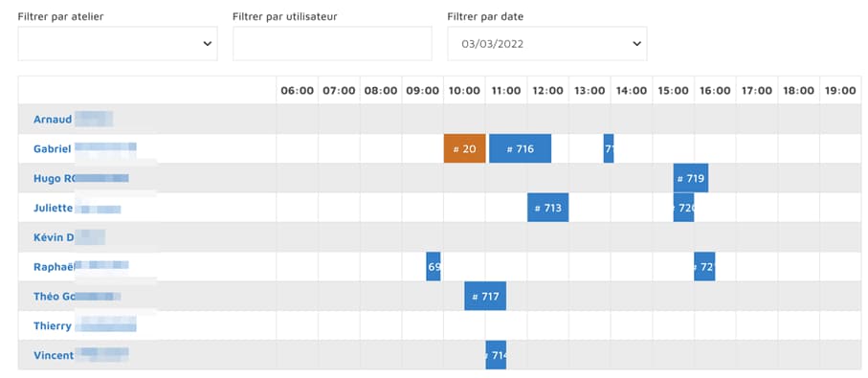Open the Filtrer par atelier dropdown
Image resolution: width=868 pixels, height=378 pixels.
tap(118, 44)
